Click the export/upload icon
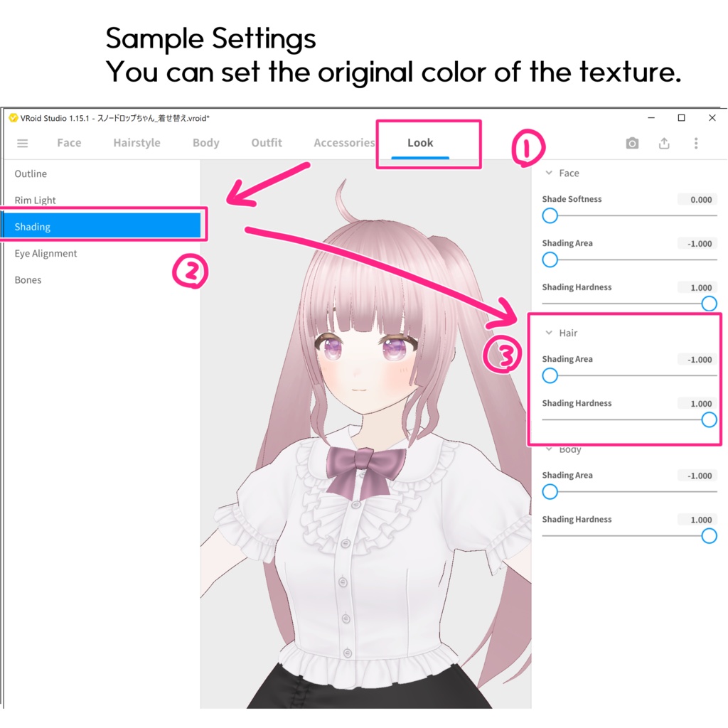The image size is (728, 728). [664, 143]
